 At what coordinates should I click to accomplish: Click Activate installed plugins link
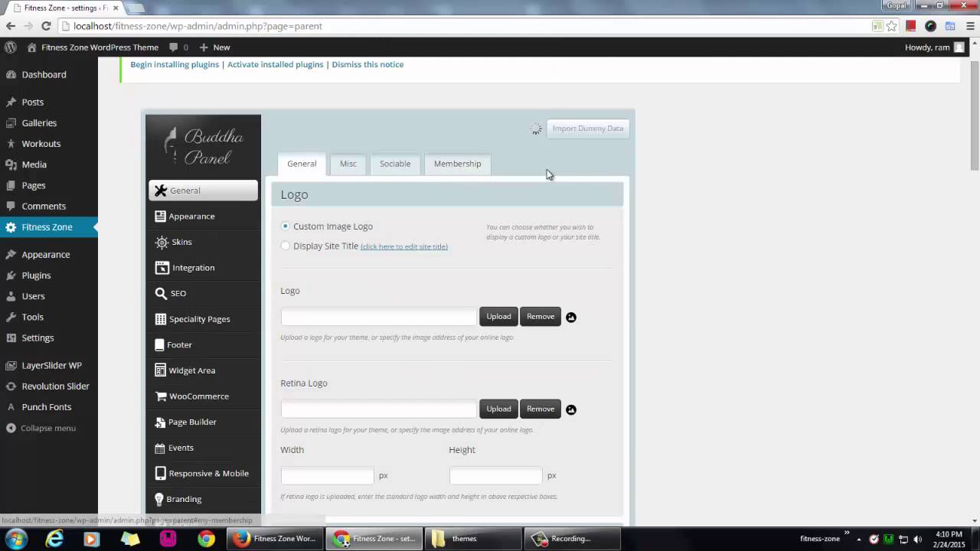276,64
